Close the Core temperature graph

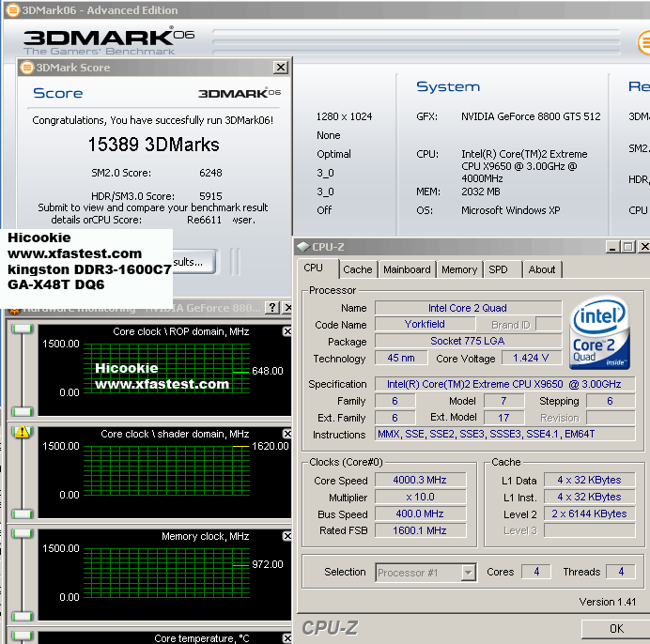click(x=286, y=638)
